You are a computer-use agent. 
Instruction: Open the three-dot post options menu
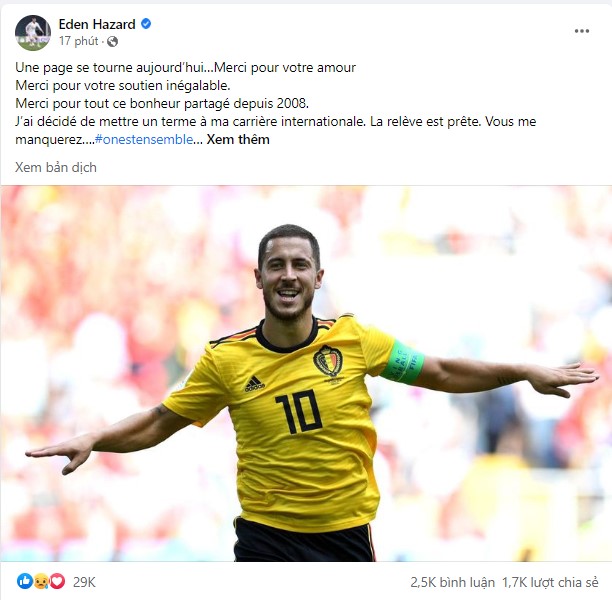tap(581, 31)
